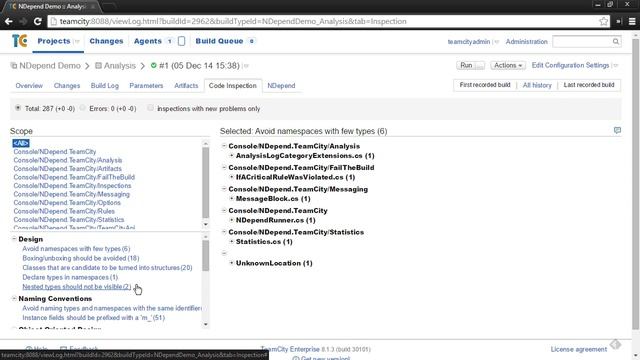The height and width of the screenshot is (360, 640).
Task: Open Agents in top navigation
Action: (148, 41)
